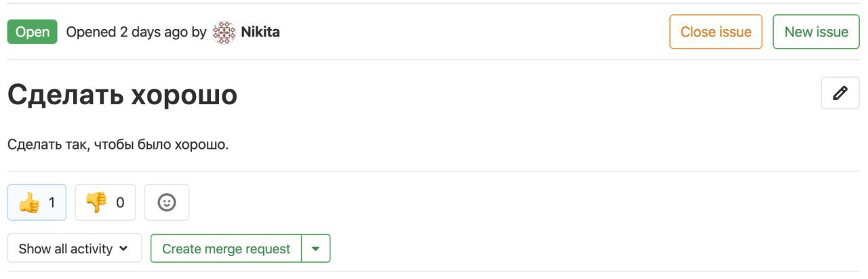
Task: Open the Nikita author profile link
Action: [260, 32]
